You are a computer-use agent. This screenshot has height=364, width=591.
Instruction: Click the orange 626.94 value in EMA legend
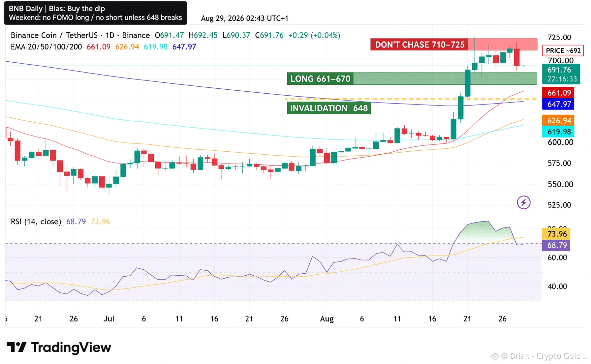tap(127, 47)
